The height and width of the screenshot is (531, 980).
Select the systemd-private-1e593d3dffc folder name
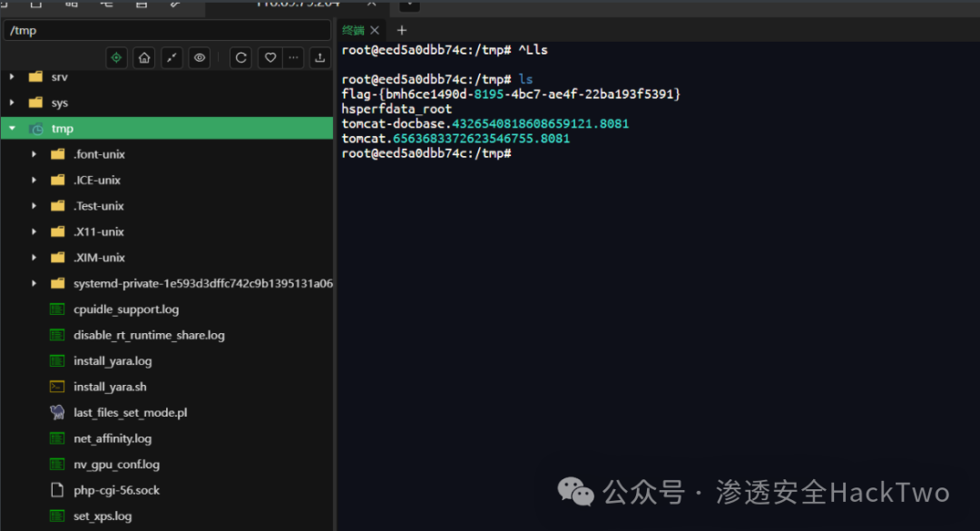(x=203, y=283)
